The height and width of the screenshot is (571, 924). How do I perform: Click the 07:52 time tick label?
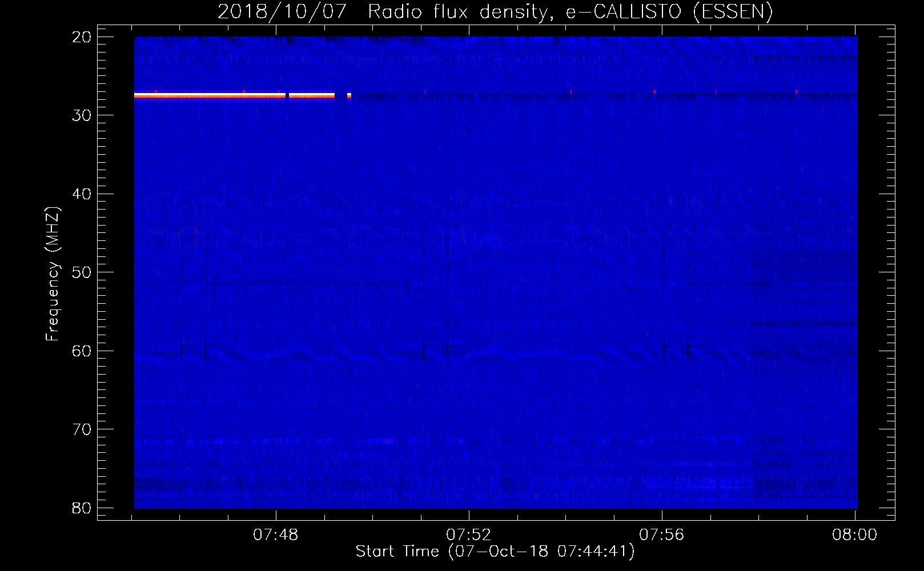tap(468, 534)
